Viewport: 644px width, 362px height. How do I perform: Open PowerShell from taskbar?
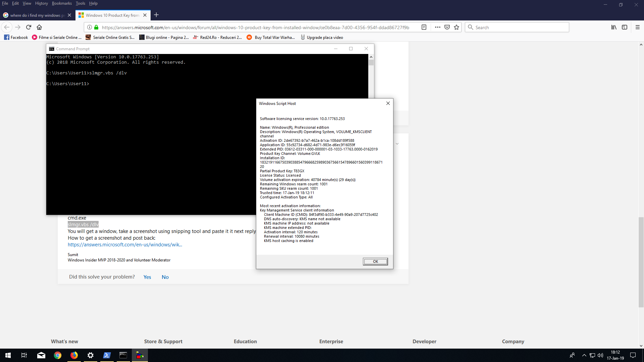pos(107,355)
